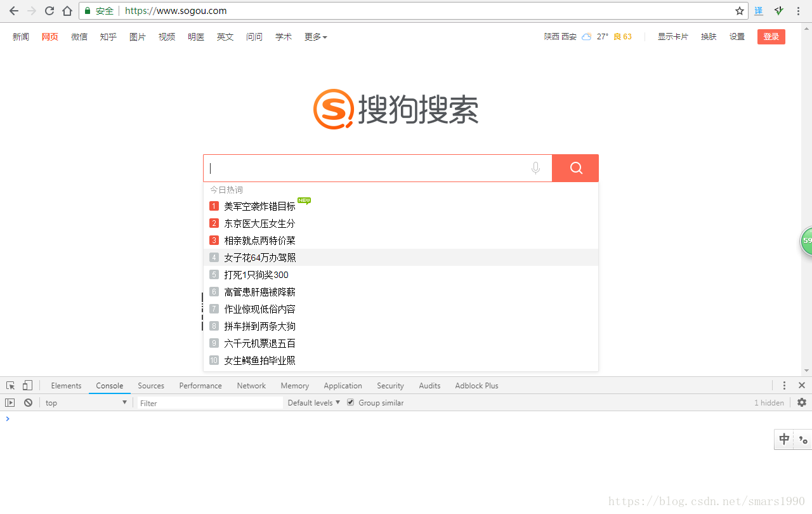Switch to the Elements tab
The height and width of the screenshot is (514, 812).
pos(66,385)
